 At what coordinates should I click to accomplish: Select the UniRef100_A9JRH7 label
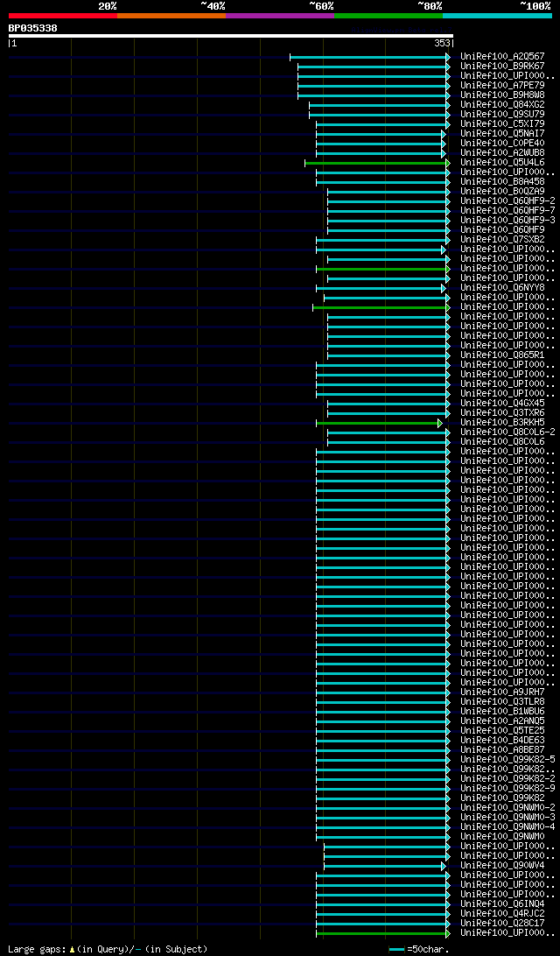(x=502, y=692)
